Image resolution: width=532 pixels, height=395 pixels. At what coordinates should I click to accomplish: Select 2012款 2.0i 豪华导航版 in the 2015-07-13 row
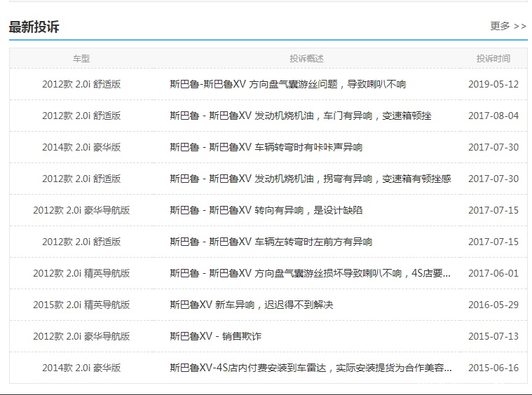click(x=81, y=336)
